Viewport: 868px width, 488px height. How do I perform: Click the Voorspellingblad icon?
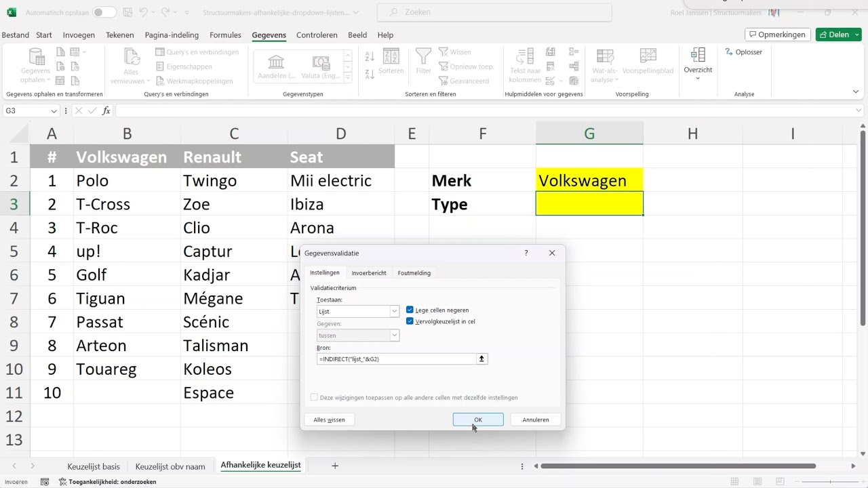click(648, 57)
